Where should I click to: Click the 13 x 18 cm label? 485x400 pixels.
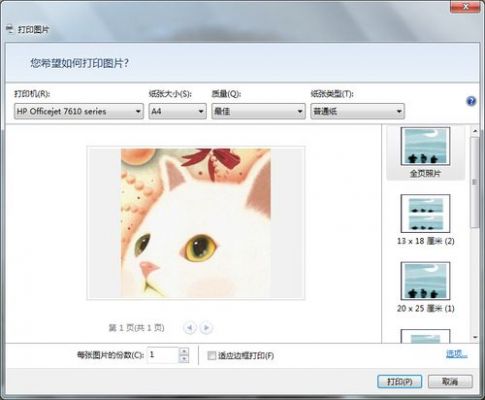(425, 241)
